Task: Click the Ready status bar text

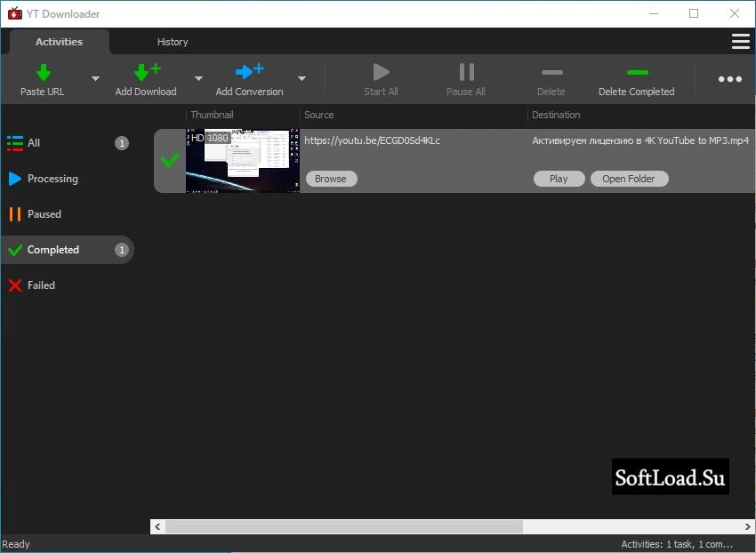Action: (x=16, y=544)
